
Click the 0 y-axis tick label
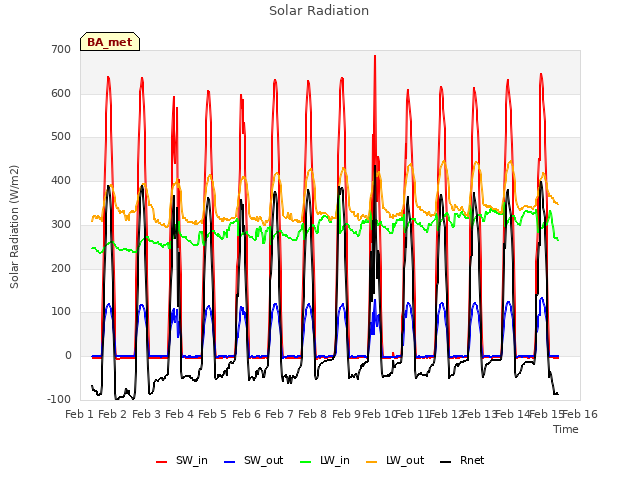(68, 356)
